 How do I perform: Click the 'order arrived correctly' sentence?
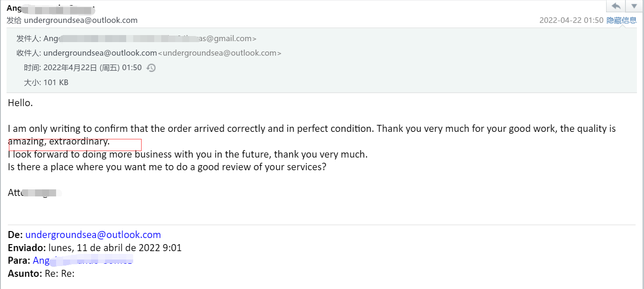[312, 129]
